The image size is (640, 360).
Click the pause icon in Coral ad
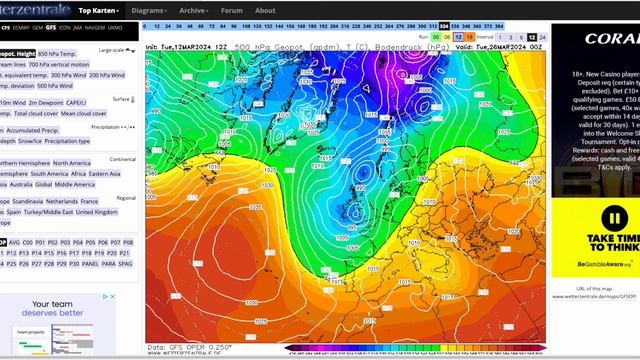[x=614, y=218]
